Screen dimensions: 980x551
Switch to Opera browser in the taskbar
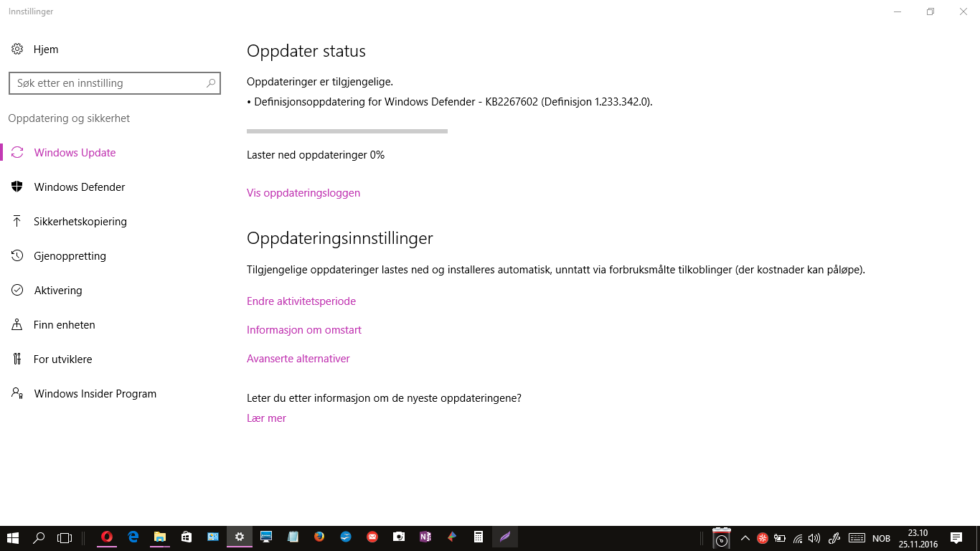pos(107,537)
